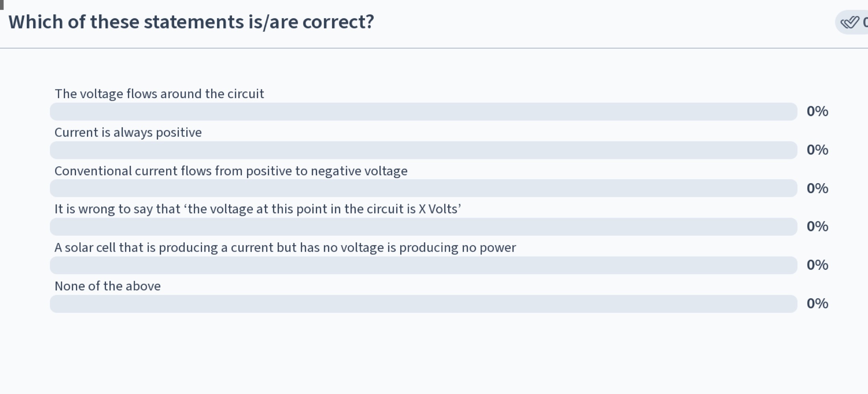
Task: Click the double-checkmark icon at top right
Action: (850, 22)
